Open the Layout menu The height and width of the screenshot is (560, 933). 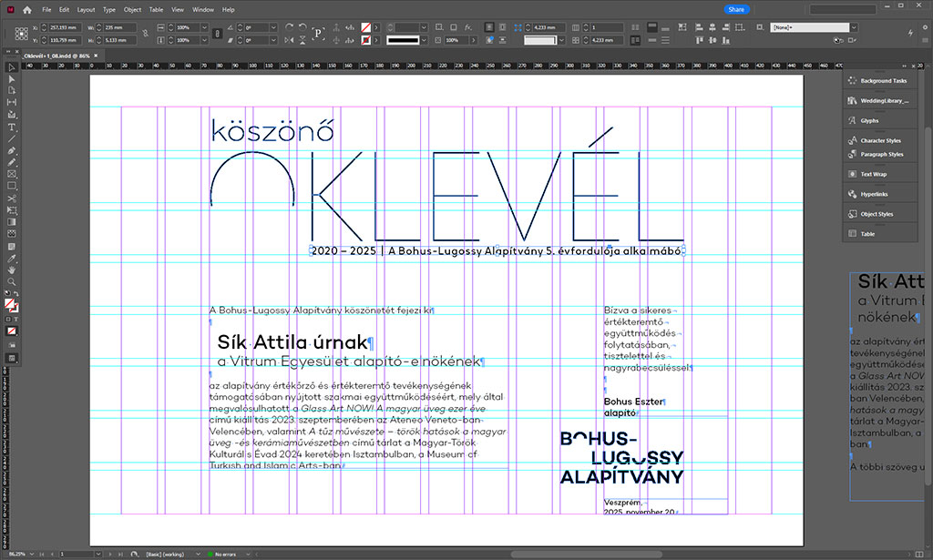coord(86,9)
